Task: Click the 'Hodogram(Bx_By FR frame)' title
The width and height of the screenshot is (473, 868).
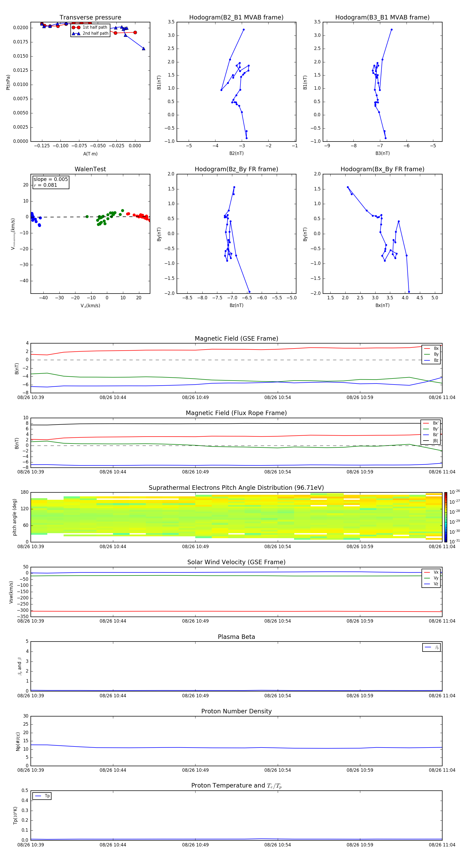Action: (382, 169)
